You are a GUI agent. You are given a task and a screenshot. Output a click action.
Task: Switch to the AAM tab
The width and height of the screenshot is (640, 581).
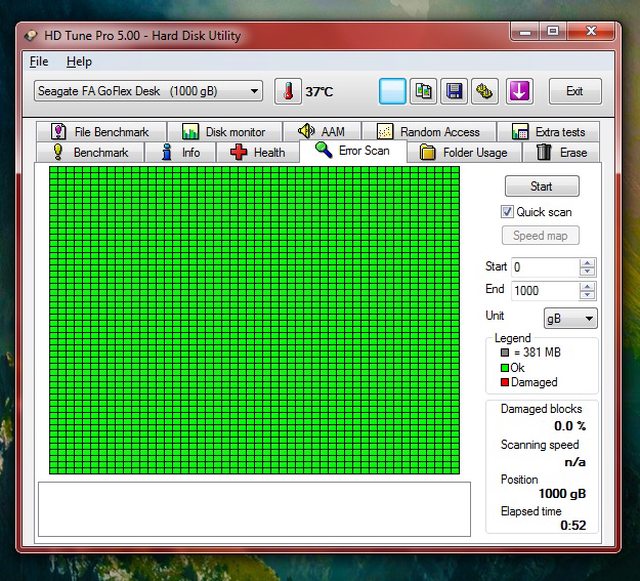point(322,131)
